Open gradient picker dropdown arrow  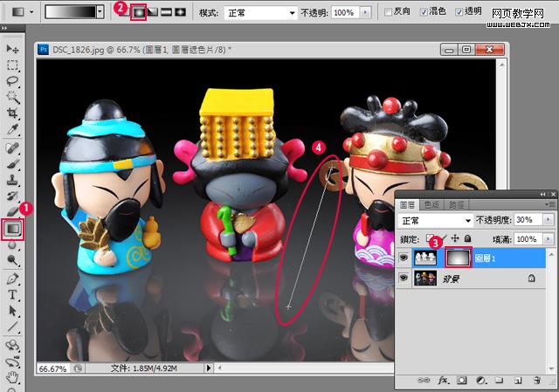coord(100,12)
